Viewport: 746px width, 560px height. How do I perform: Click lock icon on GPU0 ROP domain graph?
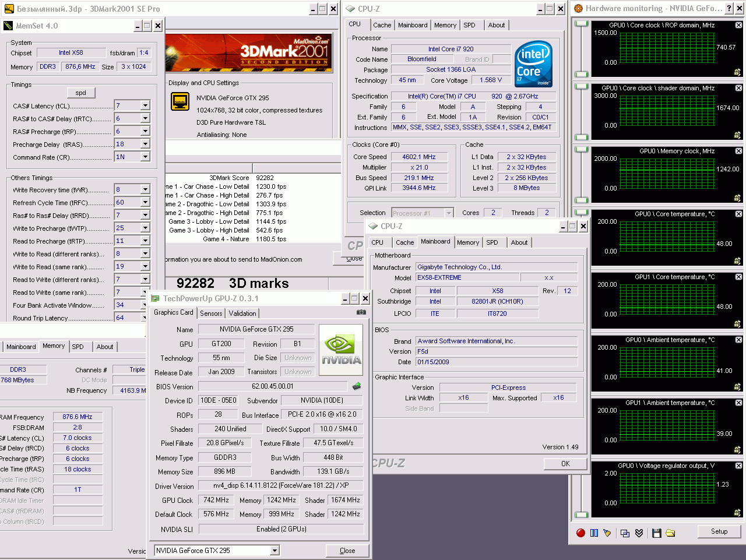tap(737, 72)
